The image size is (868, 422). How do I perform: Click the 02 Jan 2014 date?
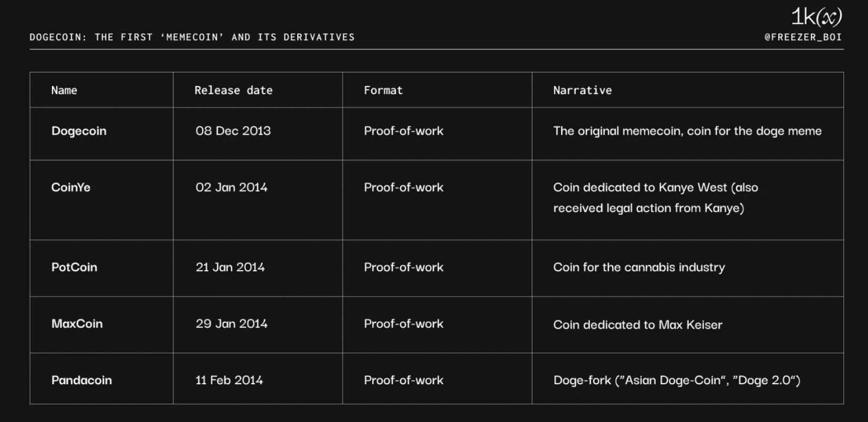pyautogui.click(x=232, y=188)
